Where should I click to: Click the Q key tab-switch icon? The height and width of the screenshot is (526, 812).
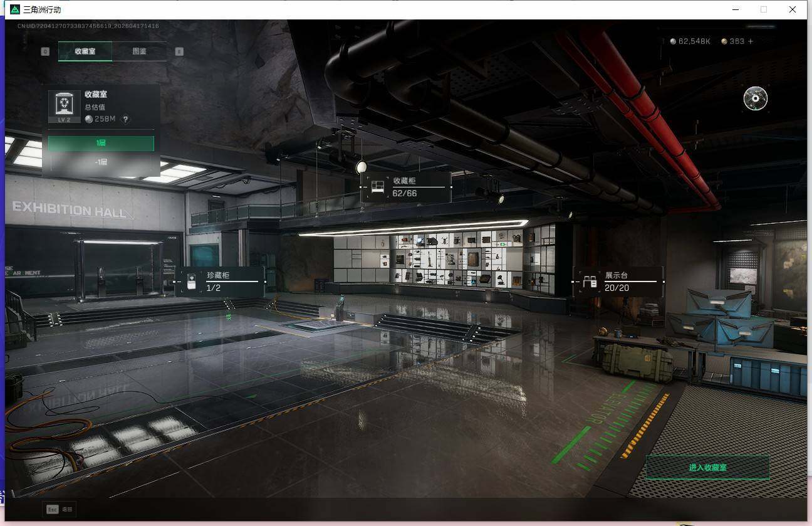click(x=45, y=51)
